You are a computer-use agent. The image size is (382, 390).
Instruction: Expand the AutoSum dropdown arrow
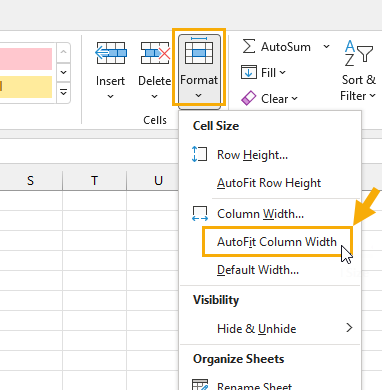pos(327,46)
